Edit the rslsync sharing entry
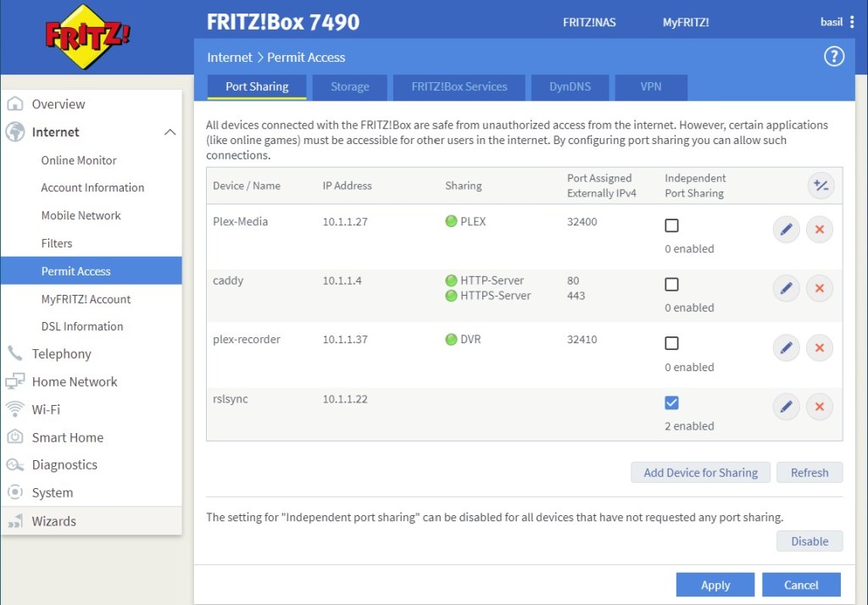This screenshot has height=605, width=868. (x=786, y=407)
